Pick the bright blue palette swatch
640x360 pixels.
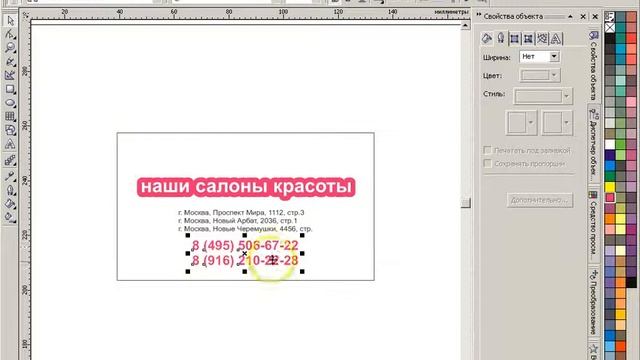[610, 166]
